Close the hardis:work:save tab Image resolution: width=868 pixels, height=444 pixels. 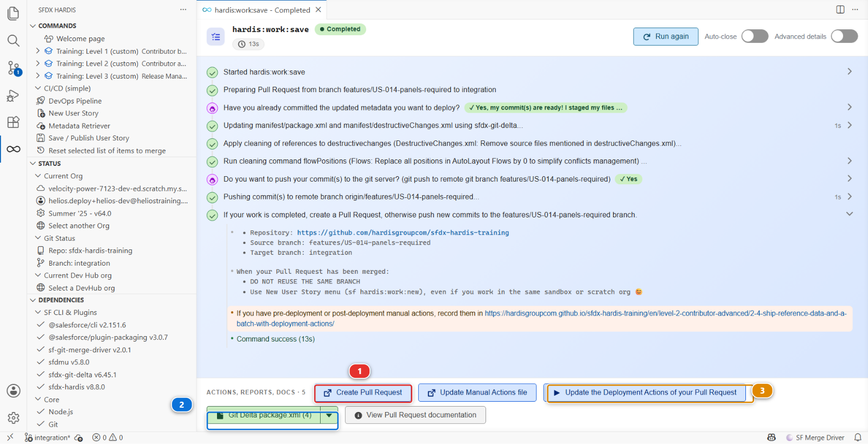point(318,10)
